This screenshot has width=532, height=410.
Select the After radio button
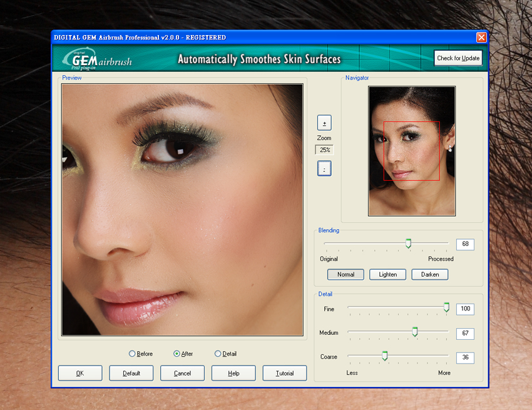click(177, 354)
